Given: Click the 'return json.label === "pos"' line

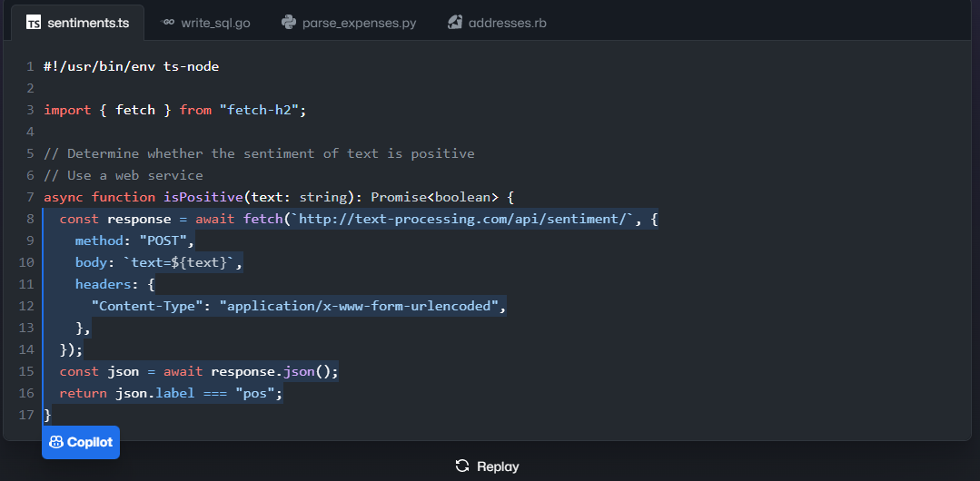Looking at the screenshot, I should [172, 394].
